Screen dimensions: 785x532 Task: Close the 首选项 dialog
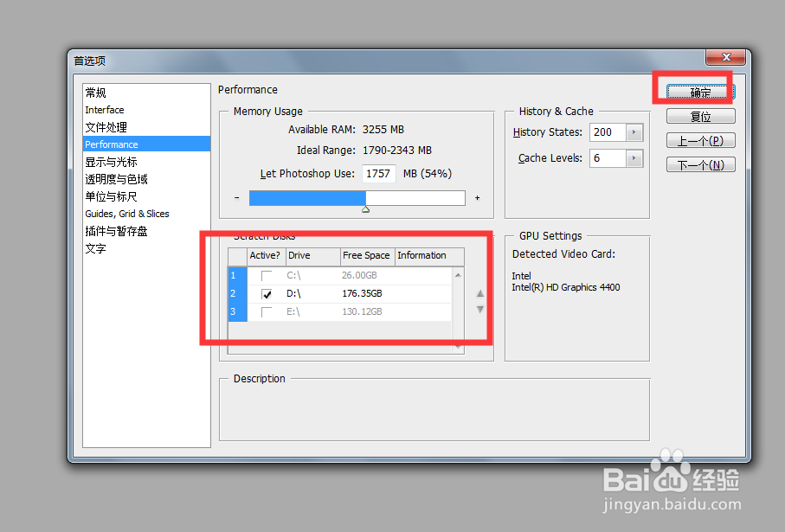726,57
